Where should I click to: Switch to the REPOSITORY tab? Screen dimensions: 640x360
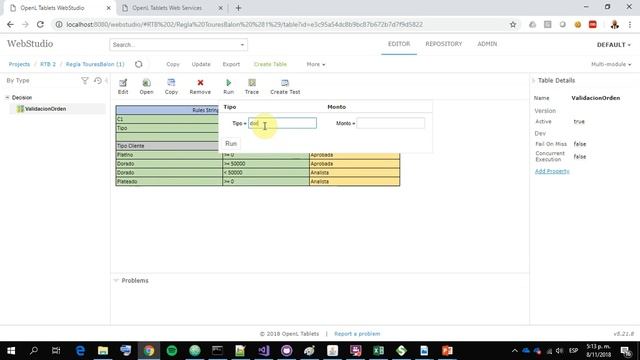coord(444,44)
